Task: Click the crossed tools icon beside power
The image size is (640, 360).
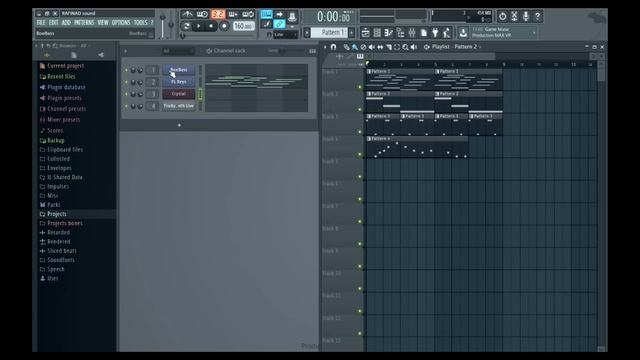Action: coord(514,16)
